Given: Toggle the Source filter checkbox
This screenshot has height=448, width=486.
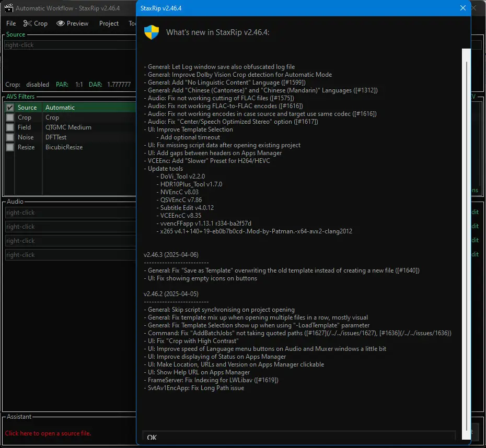Looking at the screenshot, I should (x=10, y=108).
